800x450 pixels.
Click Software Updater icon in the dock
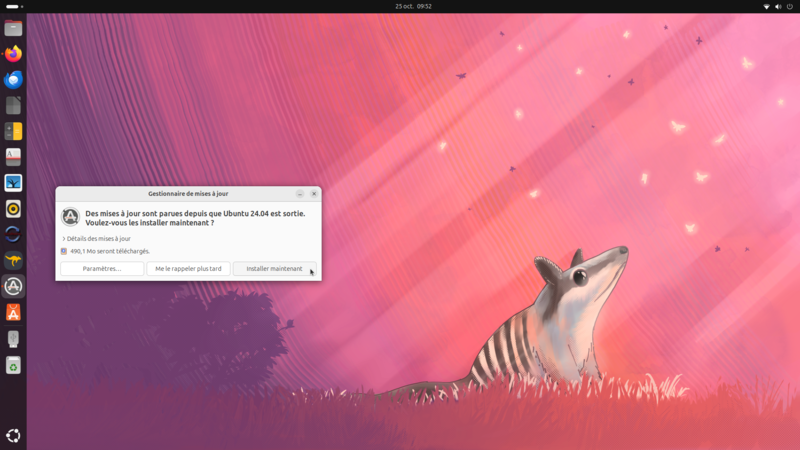[13, 286]
